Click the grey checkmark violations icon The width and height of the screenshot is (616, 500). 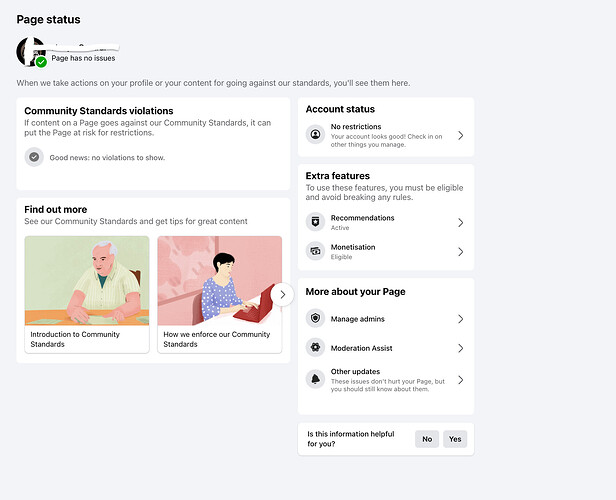click(x=35, y=157)
